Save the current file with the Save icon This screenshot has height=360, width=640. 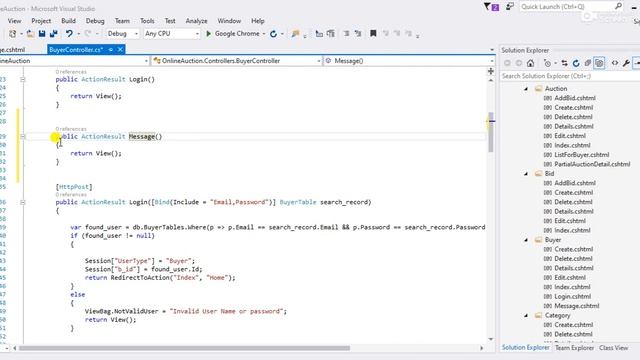42,34
